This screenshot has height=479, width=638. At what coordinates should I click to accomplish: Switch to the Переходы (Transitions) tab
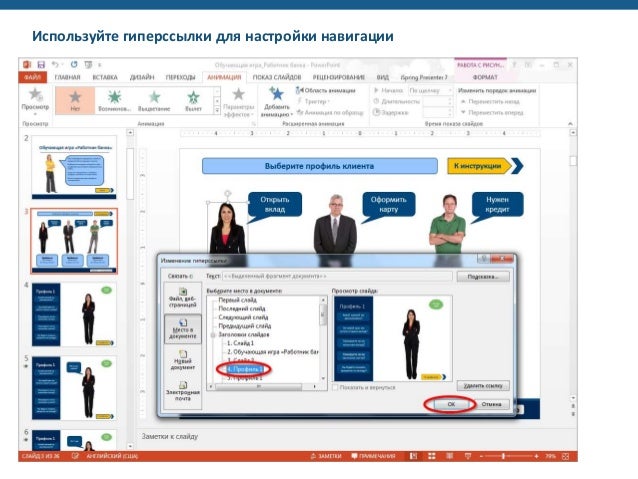coord(180,77)
